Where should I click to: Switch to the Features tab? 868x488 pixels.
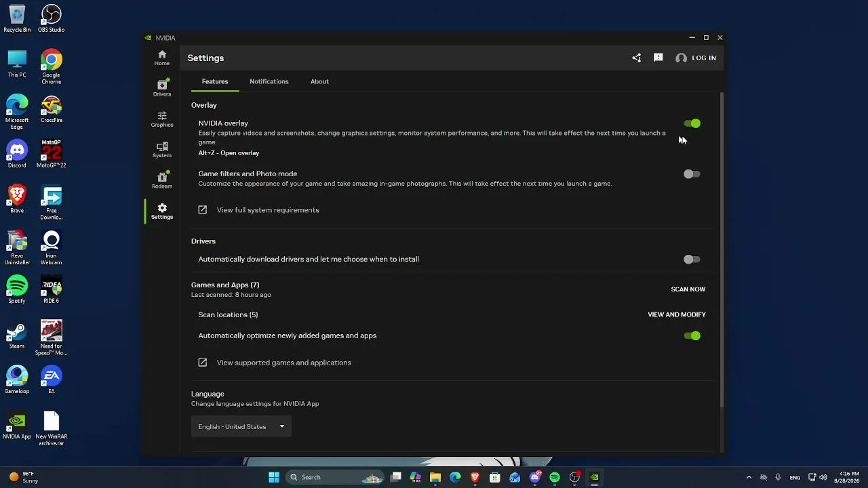tap(215, 81)
